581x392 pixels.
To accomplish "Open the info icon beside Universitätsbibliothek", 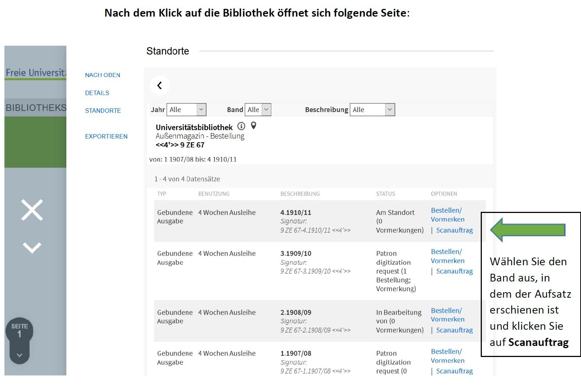I will pyautogui.click(x=241, y=127).
